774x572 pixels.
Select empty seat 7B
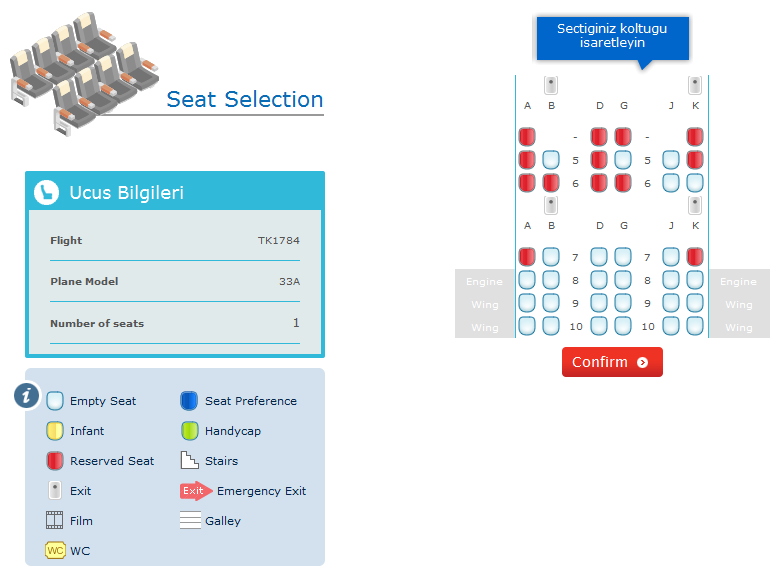551,257
